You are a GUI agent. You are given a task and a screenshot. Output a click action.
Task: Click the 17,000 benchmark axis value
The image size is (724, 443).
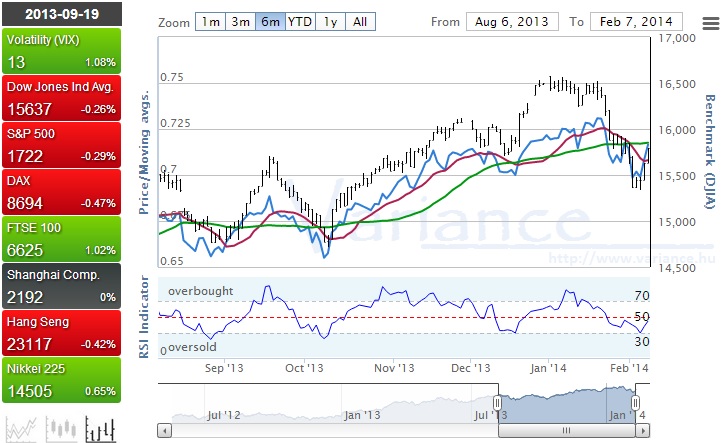point(677,38)
